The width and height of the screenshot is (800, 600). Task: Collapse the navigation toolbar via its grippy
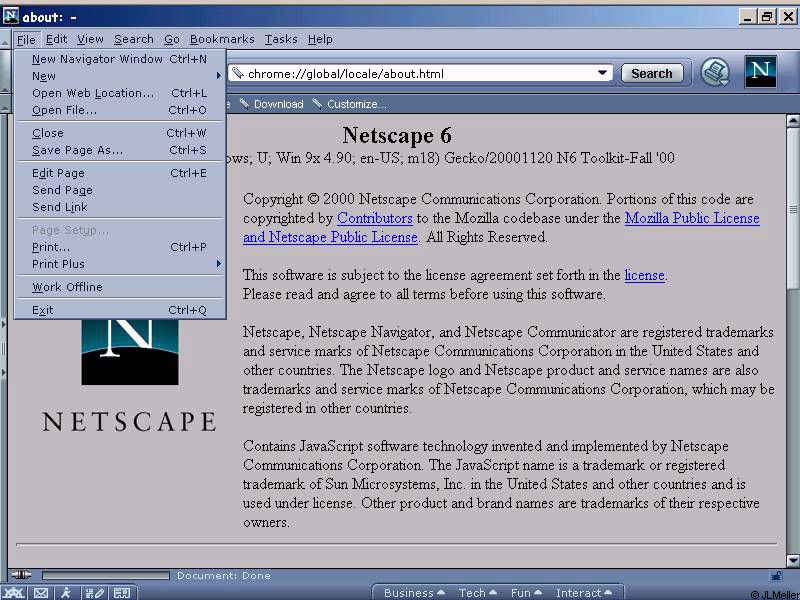5,72
